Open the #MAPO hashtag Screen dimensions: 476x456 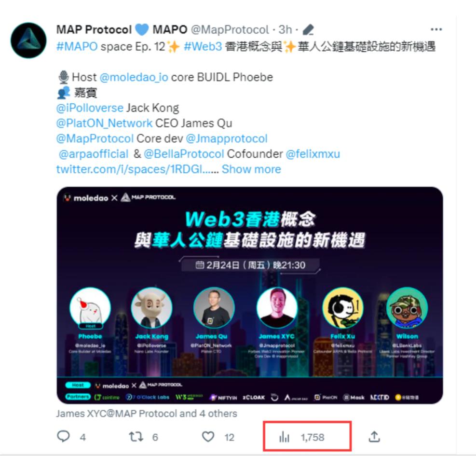point(77,46)
